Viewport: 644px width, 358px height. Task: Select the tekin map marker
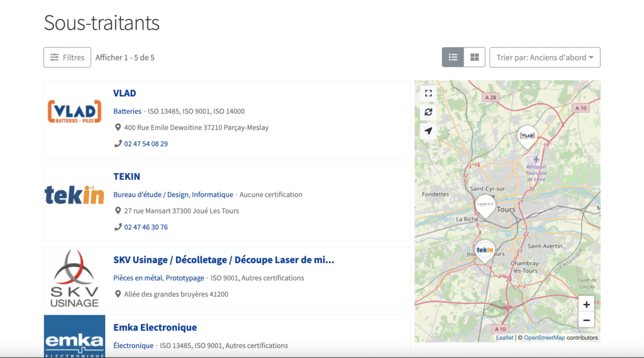(x=485, y=251)
